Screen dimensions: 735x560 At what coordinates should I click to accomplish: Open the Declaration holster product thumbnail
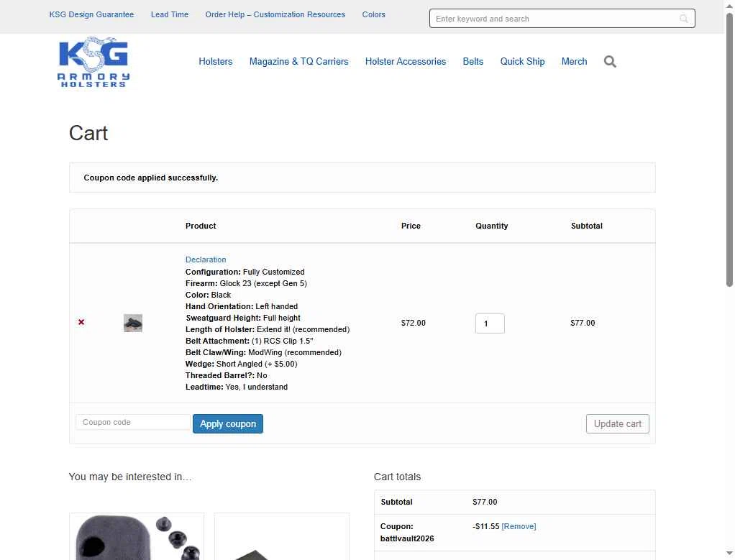132,323
